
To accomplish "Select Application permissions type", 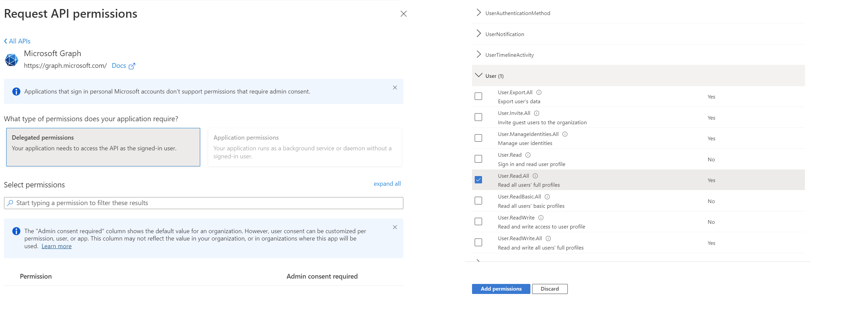I will click(x=305, y=147).
